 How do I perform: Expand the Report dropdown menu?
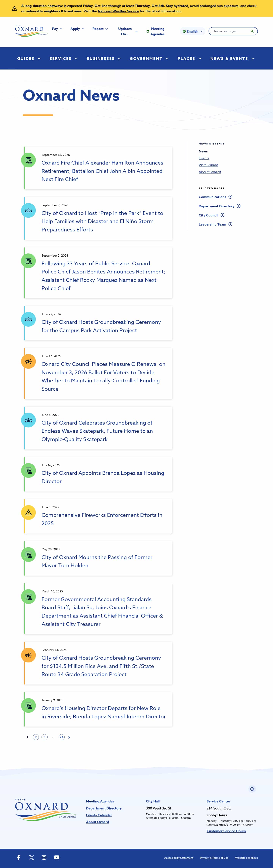pos(100,29)
